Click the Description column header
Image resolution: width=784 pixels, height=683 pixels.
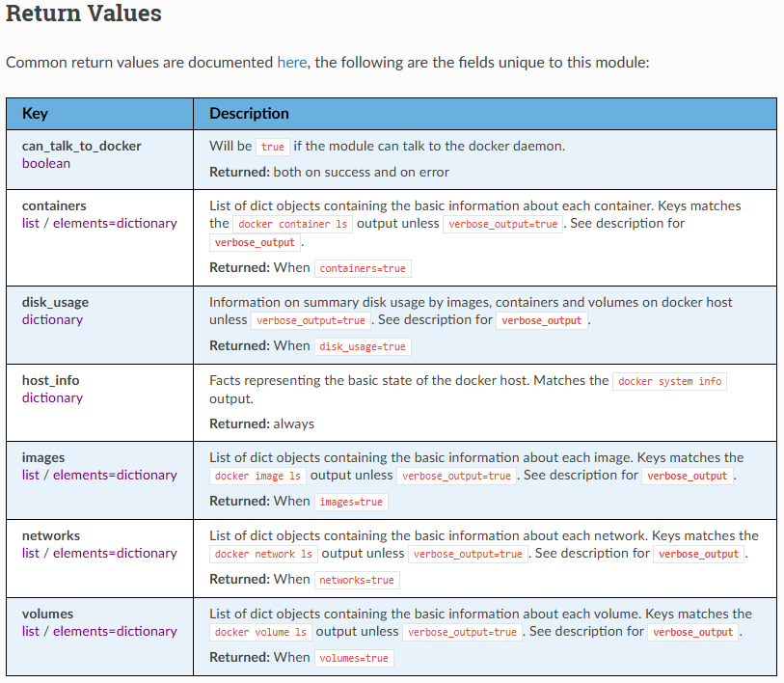pyautogui.click(x=249, y=114)
